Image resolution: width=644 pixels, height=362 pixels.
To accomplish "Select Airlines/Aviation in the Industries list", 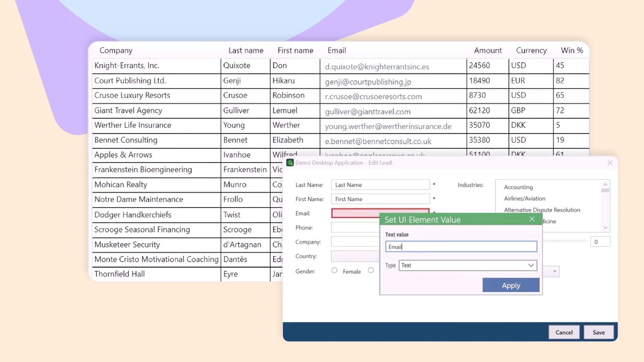I will click(525, 199).
